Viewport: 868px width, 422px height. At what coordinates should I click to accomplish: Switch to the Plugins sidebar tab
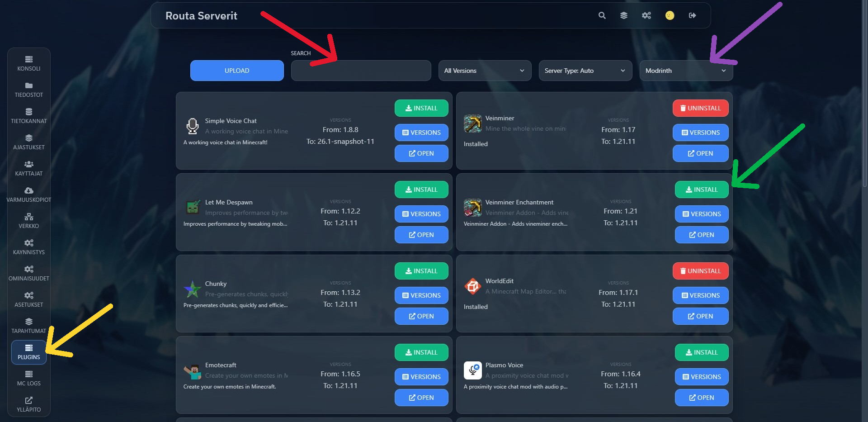(29, 352)
